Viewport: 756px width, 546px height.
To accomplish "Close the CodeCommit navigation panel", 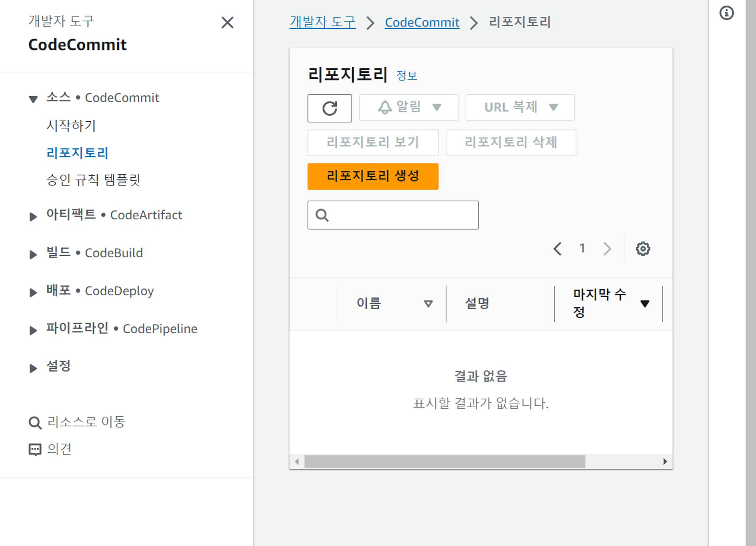I will pos(227,23).
